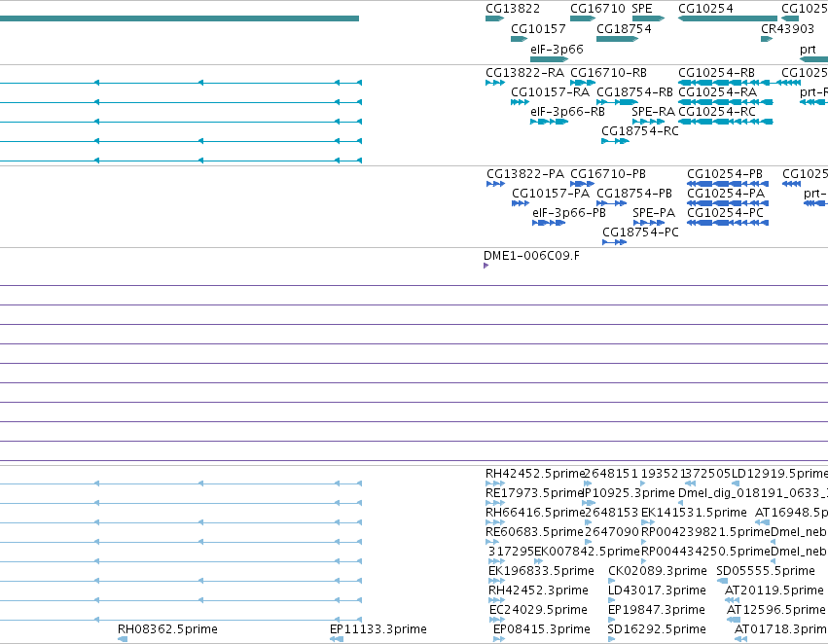Click EST EK141531.5prime
828x644 pixels.
coord(694,513)
